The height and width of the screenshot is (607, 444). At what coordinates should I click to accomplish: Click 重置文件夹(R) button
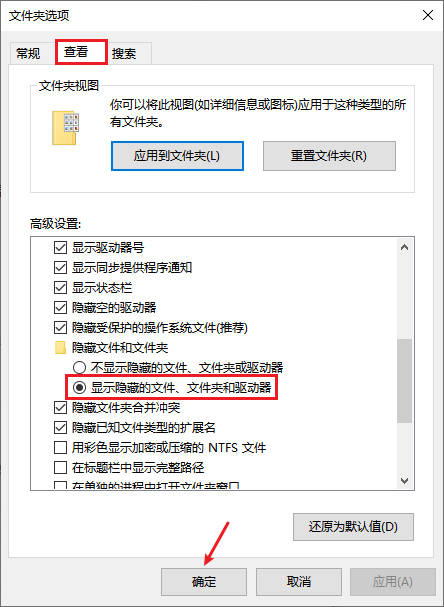click(329, 156)
